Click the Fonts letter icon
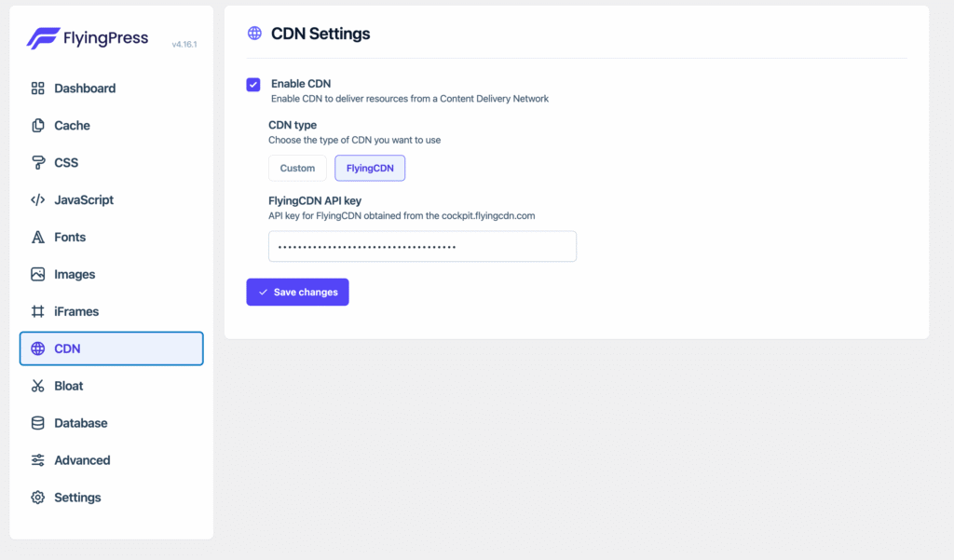954x560 pixels. point(38,238)
